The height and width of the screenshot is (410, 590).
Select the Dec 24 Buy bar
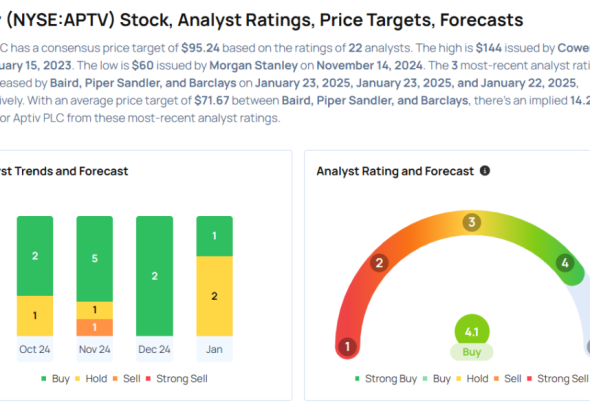click(155, 276)
